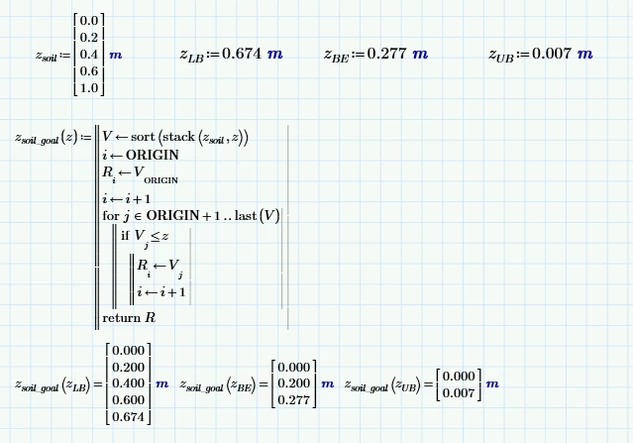
Task: Click the z_soil_goal(z_UB) evaluation label
Action: (x=383, y=386)
